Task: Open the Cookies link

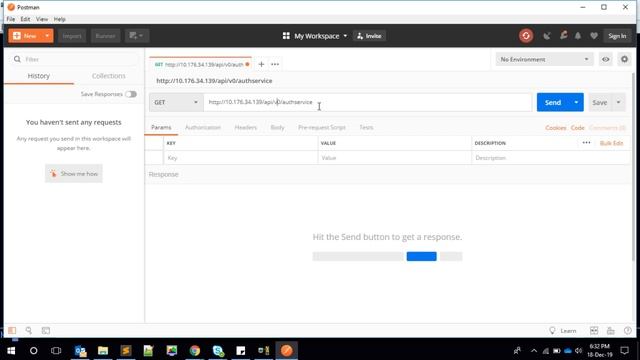Action: 556,128
